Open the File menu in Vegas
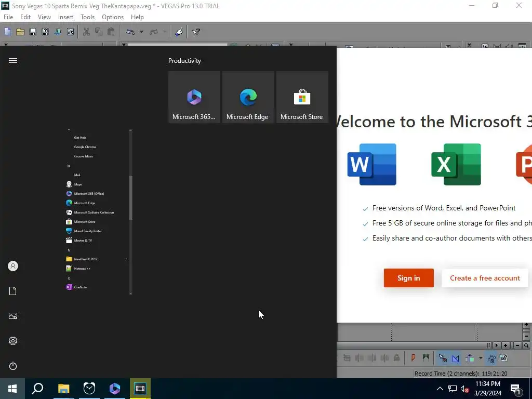 coord(8,17)
